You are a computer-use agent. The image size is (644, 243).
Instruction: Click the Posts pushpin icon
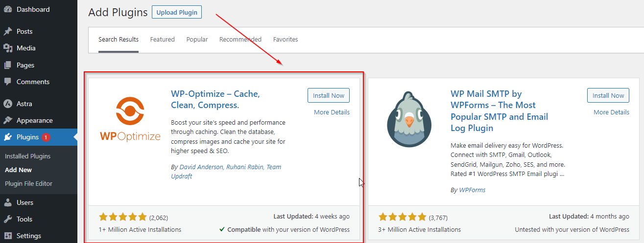(x=8, y=31)
